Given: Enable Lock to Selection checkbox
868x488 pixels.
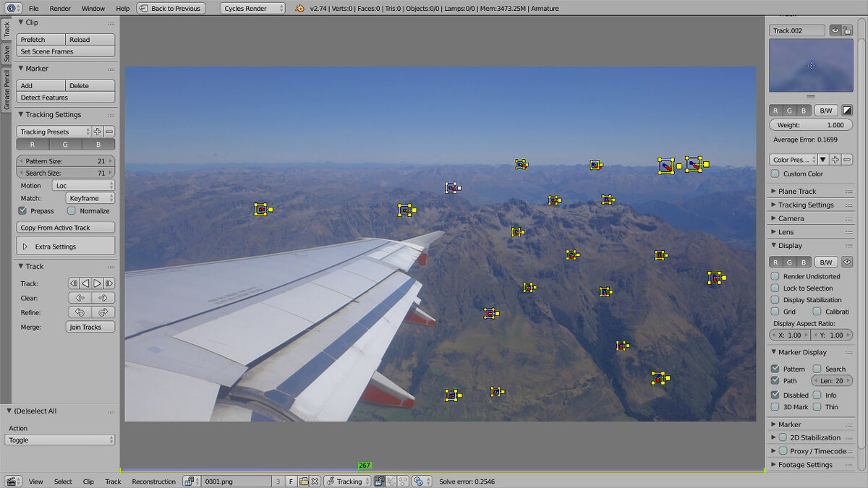Looking at the screenshot, I should [775, 288].
